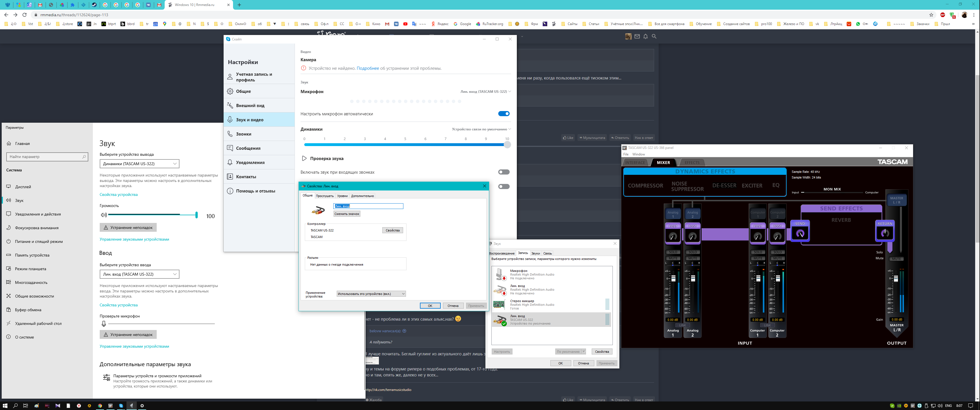
Task: Click the Calls phone icon in Skype settings
Action: 230,134
